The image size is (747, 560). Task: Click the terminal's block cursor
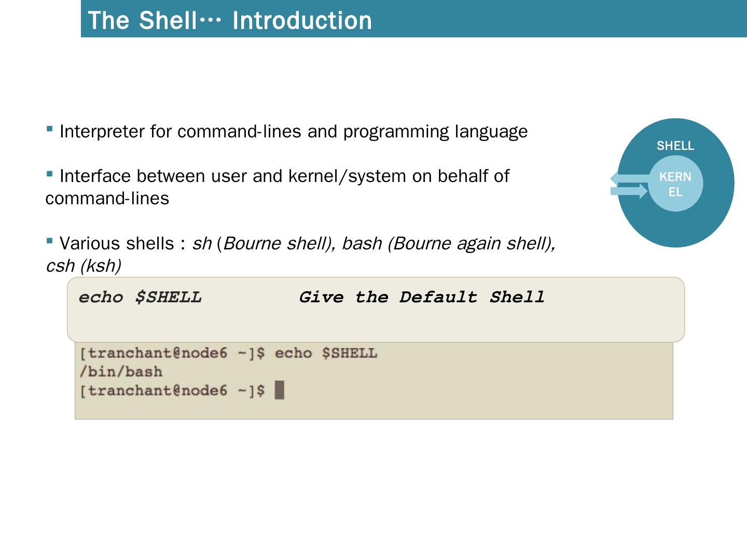pyautogui.click(x=279, y=390)
